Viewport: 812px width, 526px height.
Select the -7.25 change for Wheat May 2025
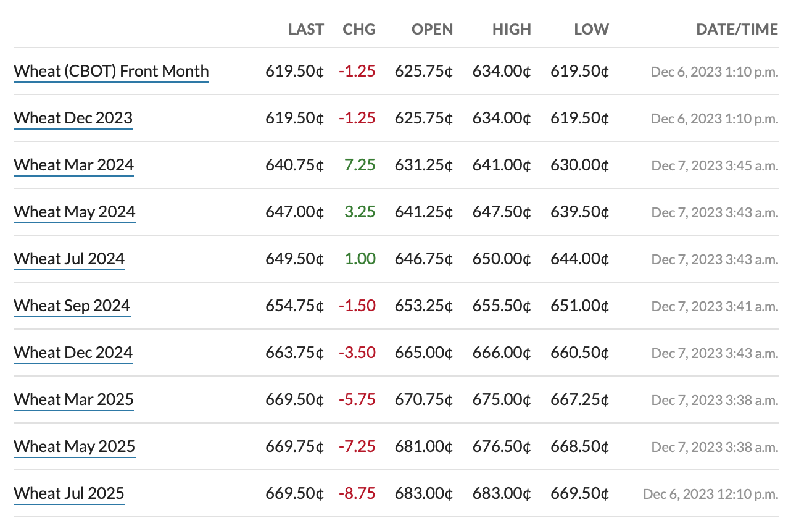pos(357,447)
